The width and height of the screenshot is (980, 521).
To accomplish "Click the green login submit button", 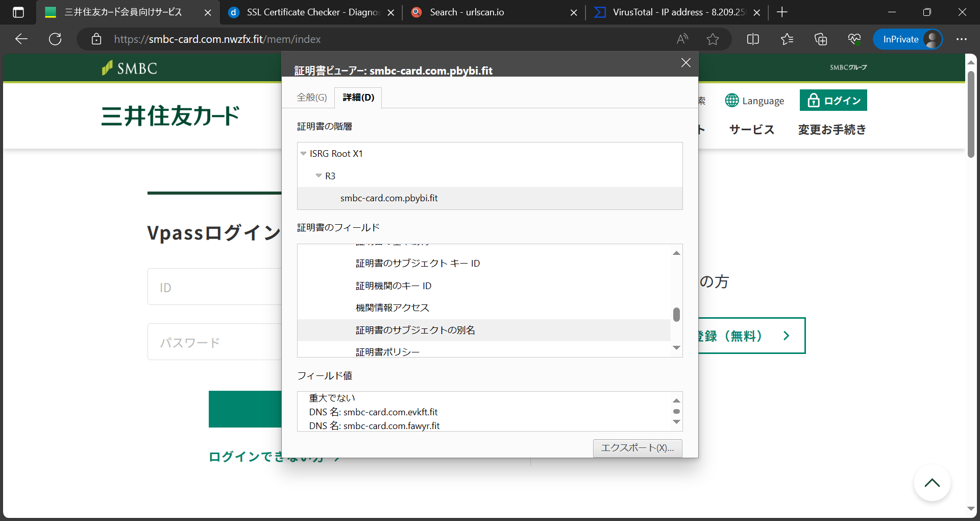I will point(245,409).
